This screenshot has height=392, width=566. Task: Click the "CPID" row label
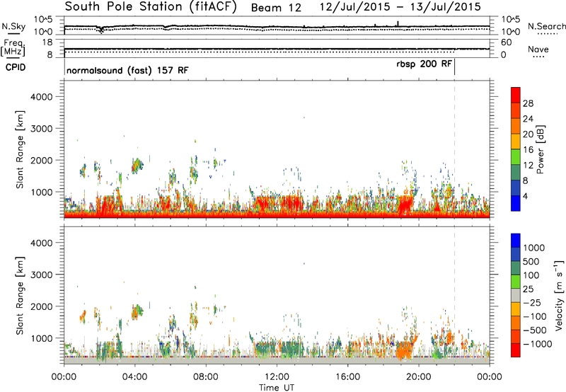[x=16, y=67]
